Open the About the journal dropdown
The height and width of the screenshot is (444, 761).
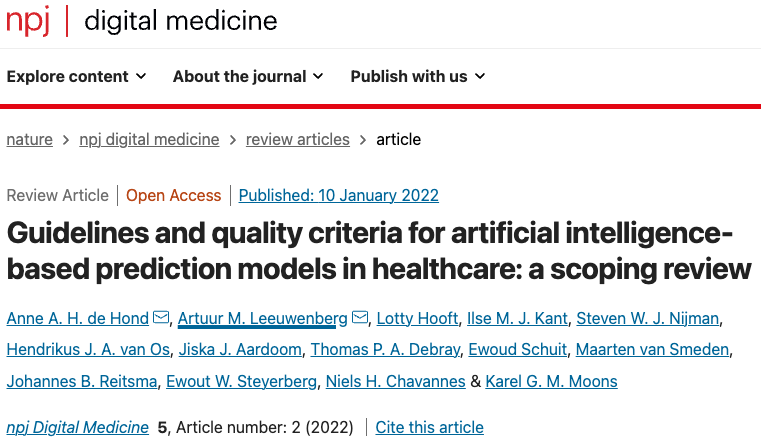click(x=248, y=77)
